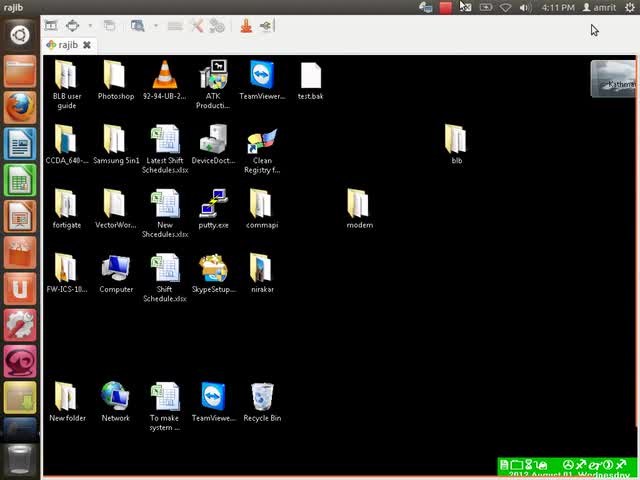Select the Computer desktop icon
This screenshot has width=640, height=480.
(116, 273)
